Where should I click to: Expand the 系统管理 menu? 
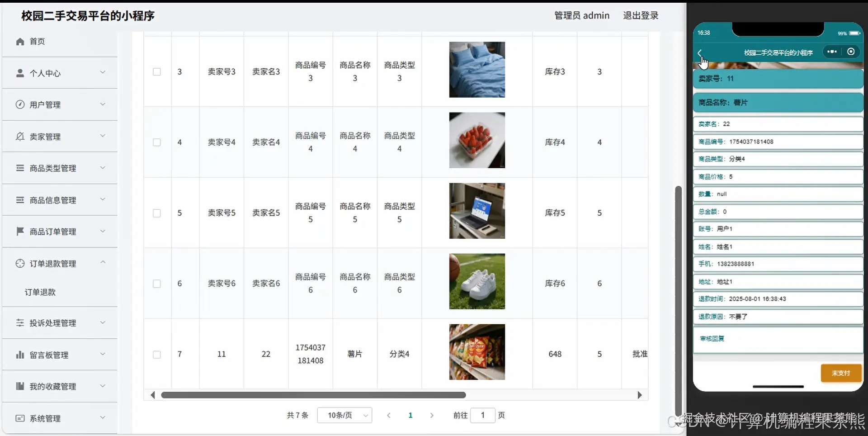coord(45,418)
